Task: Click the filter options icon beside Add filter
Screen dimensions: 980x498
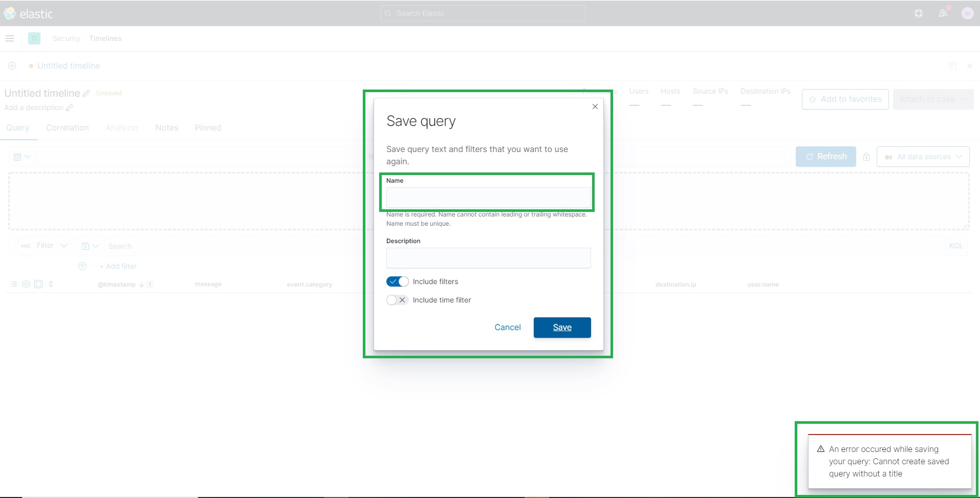Action: tap(82, 266)
